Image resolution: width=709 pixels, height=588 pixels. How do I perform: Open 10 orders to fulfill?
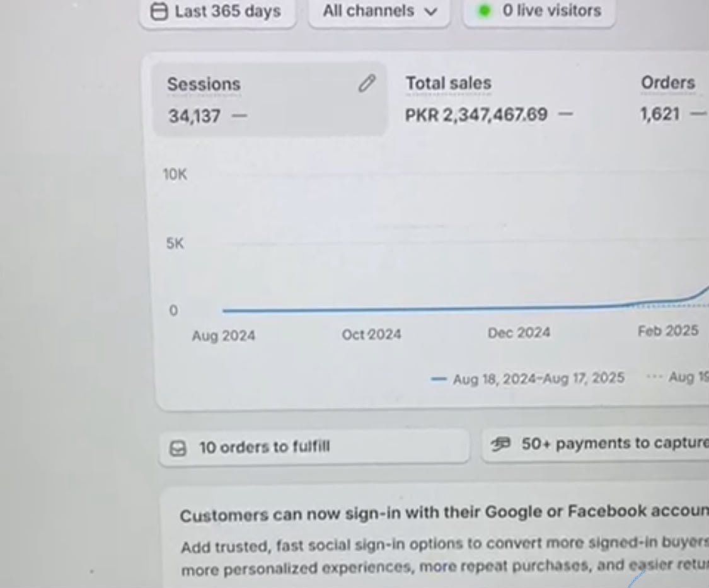click(314, 447)
